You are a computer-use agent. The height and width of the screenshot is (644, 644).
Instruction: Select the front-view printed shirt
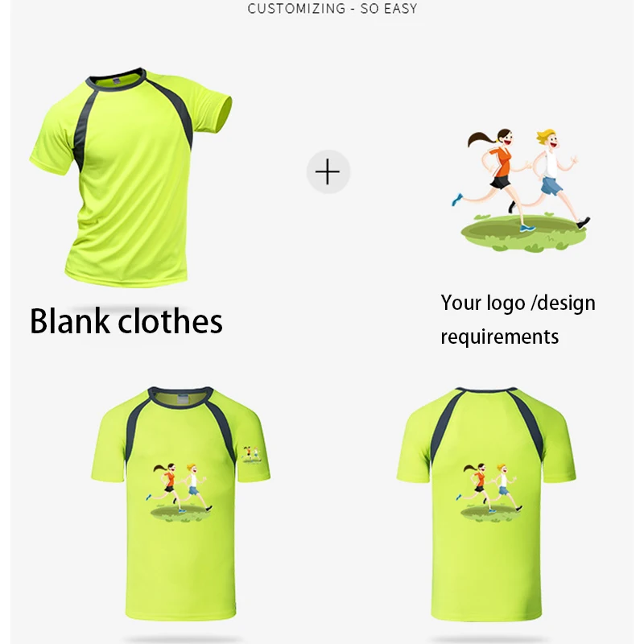(180, 503)
